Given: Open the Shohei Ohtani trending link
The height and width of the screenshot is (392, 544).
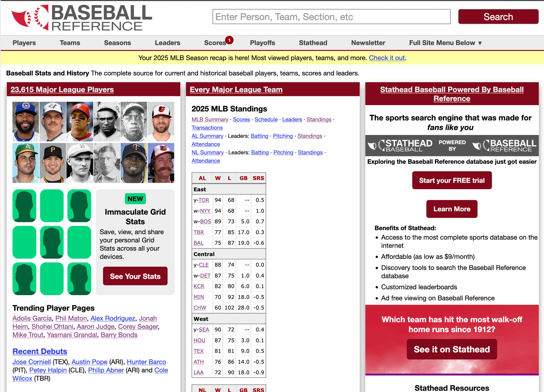Looking at the screenshot, I should (52, 326).
